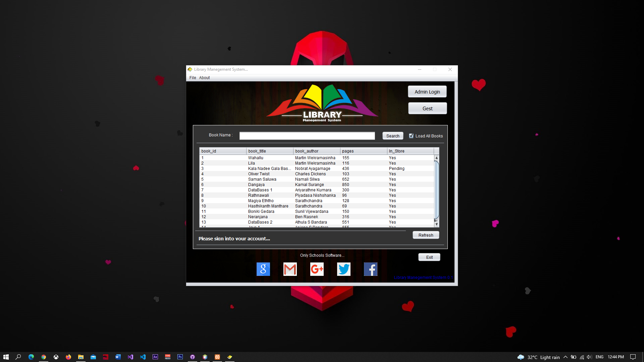Screen dimensions: 644x362
Task: Click the Google search icon
Action: [263, 269]
